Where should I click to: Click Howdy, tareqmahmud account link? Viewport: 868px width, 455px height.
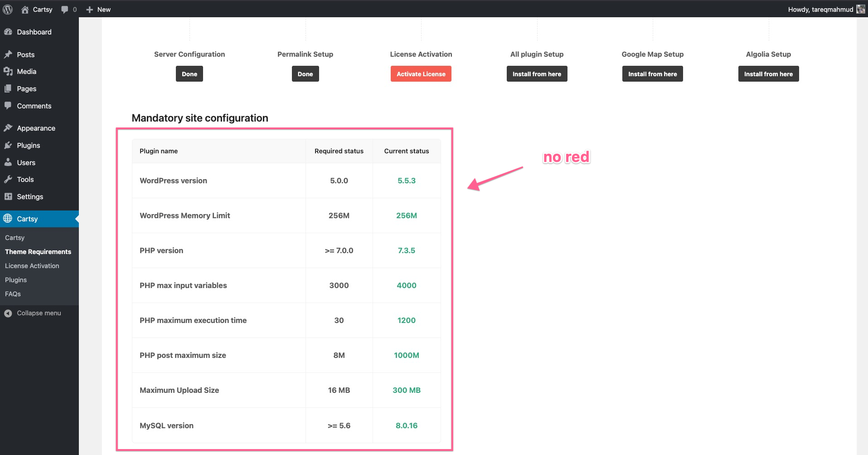[x=820, y=10]
